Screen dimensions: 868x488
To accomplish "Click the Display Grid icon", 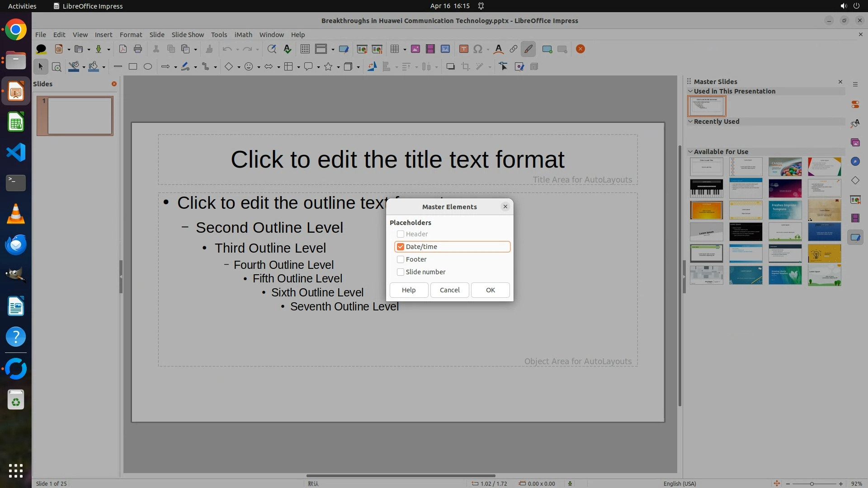I will 305,49.
